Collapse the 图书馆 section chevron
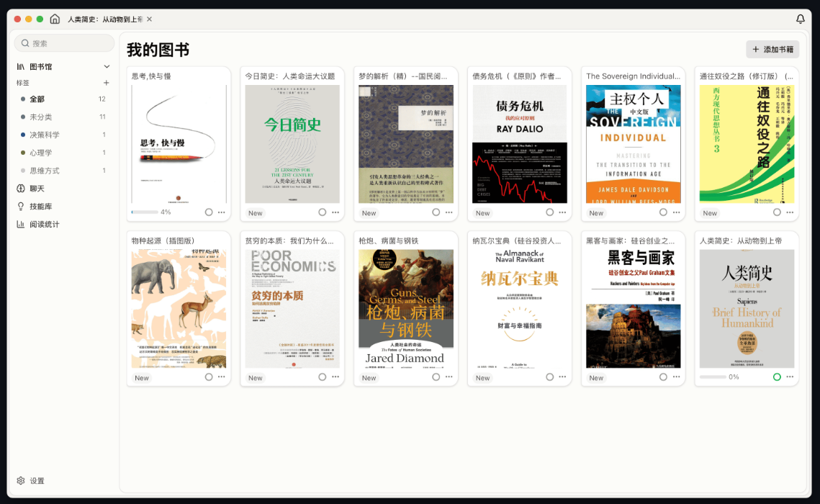The width and height of the screenshot is (820, 504). click(107, 67)
